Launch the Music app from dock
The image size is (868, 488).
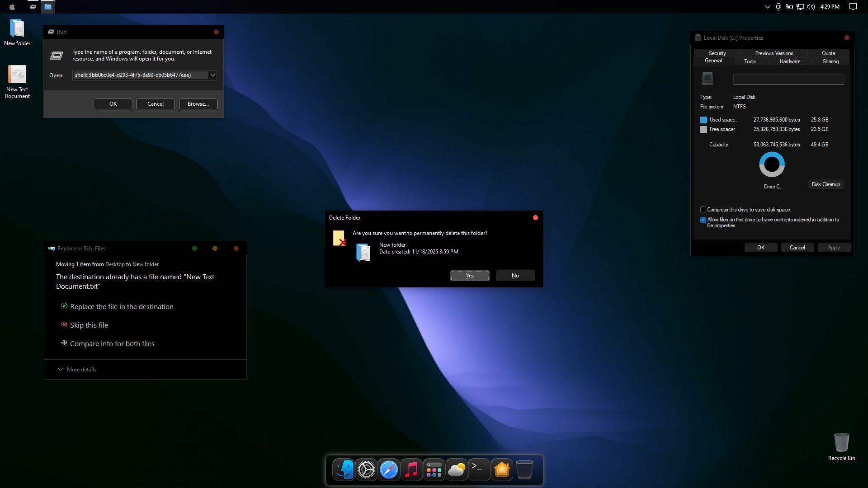(411, 470)
